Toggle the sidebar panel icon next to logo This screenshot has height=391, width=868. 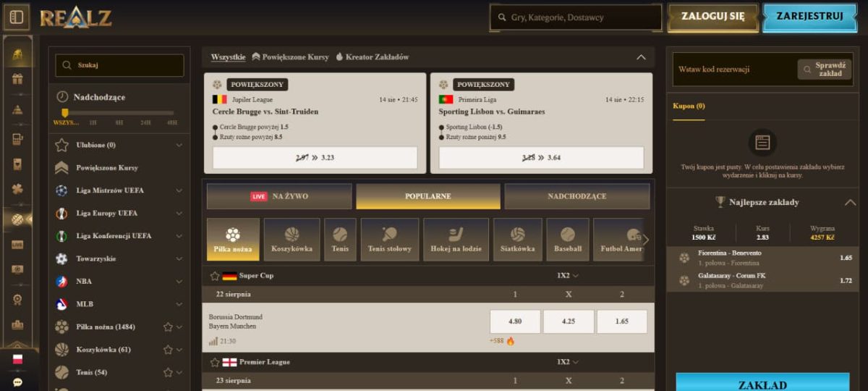[x=17, y=17]
